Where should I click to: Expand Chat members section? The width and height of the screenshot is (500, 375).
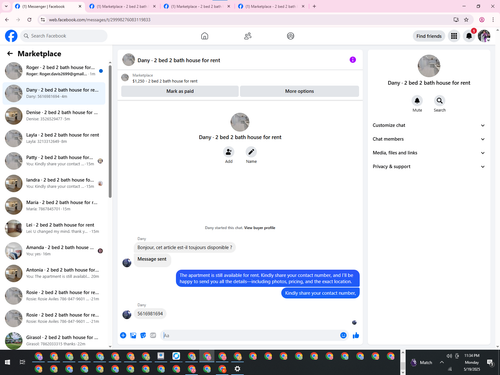(x=428, y=139)
